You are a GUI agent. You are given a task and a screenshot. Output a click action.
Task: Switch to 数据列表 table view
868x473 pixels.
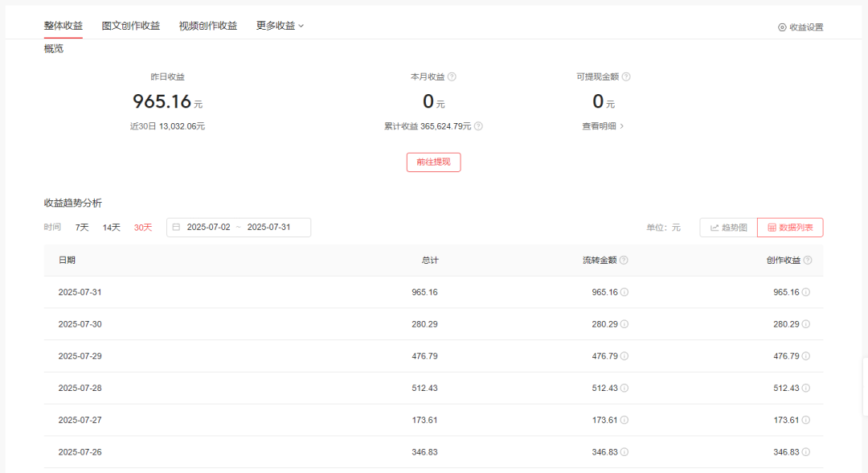pos(790,228)
